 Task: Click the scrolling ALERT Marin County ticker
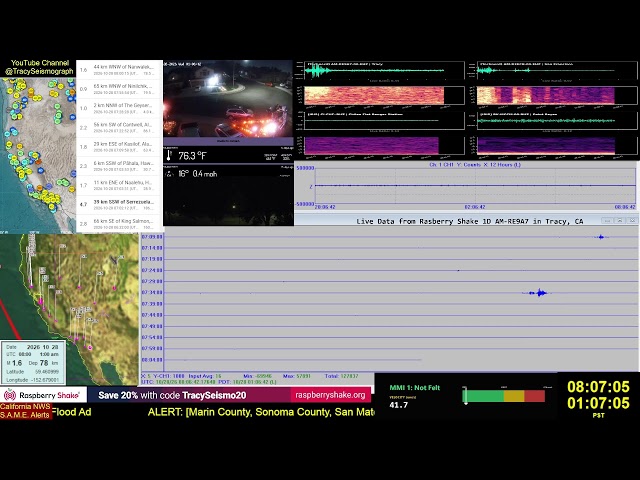coord(261,412)
